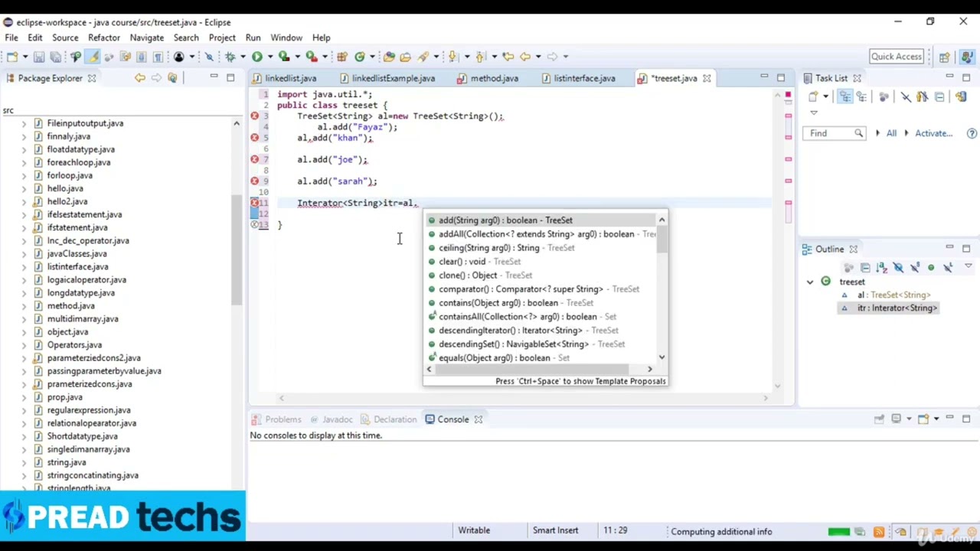Screen dimensions: 980x551
Task: Click the Last Edit Location icon
Action: [x=507, y=57]
